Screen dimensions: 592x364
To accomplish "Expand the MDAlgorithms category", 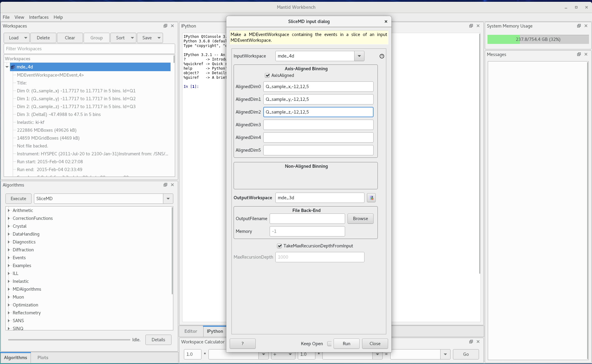I will point(9,289).
